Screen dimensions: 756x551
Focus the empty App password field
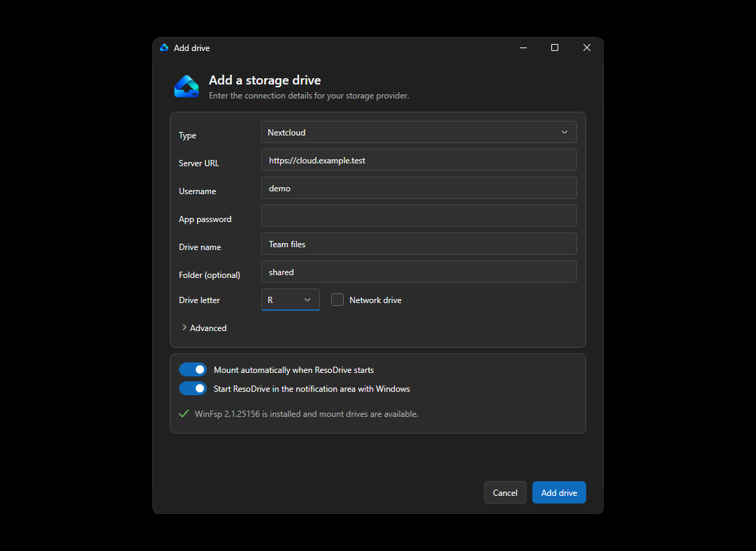coord(419,216)
